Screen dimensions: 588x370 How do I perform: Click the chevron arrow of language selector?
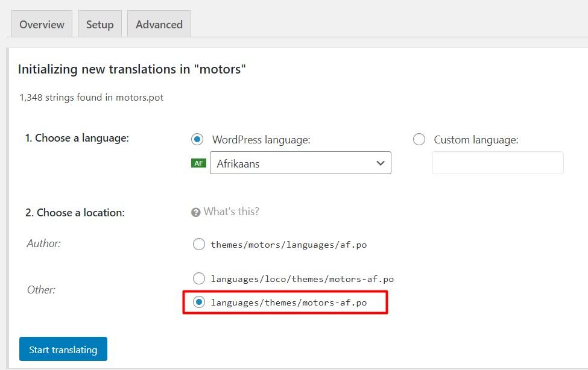[380, 163]
